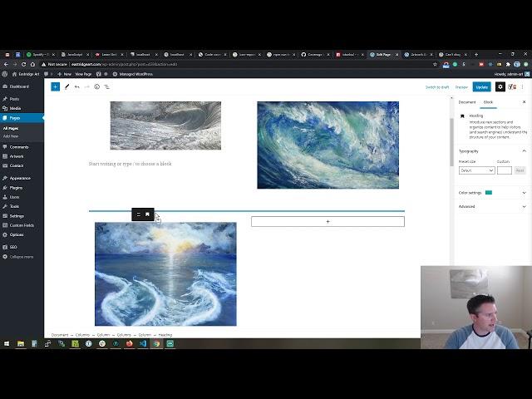Switch to the Document tab in sidebar
Screen dimensions: 532x399
467,102
